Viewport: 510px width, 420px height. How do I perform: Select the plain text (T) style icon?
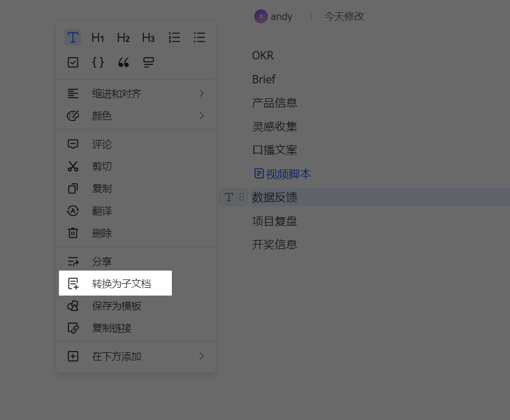pos(72,37)
